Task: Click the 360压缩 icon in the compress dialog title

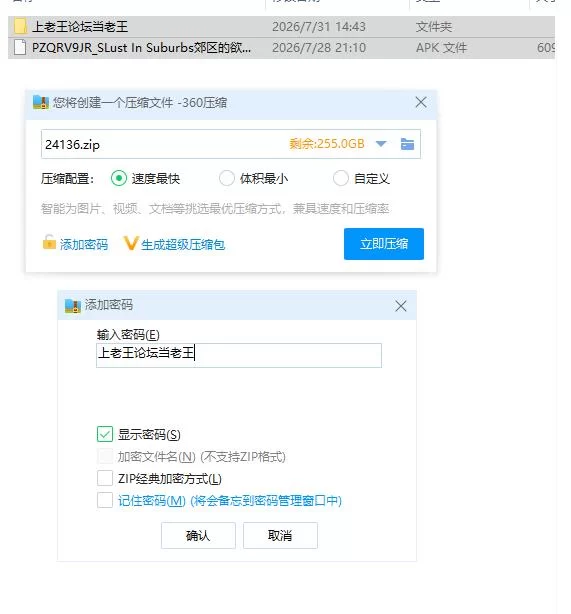Action: pyautogui.click(x=41, y=103)
